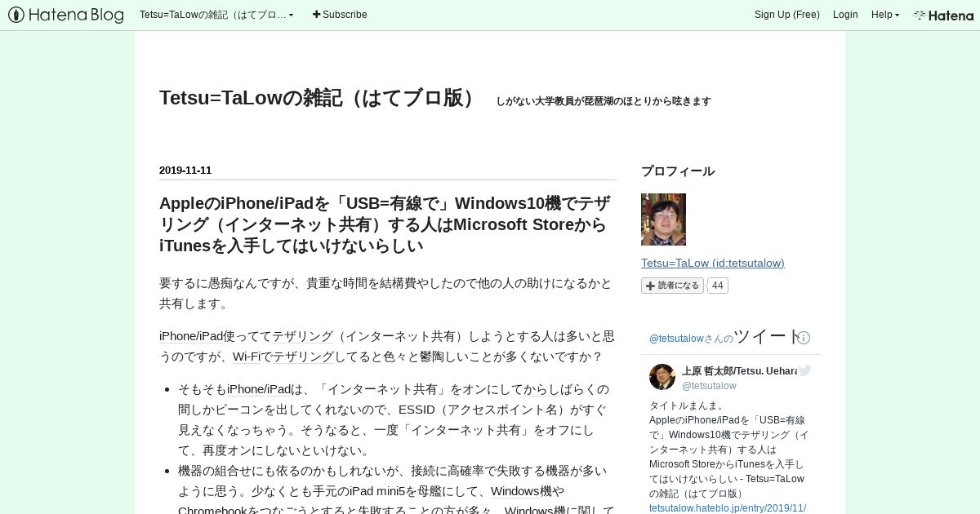The width and height of the screenshot is (980, 514).
Task: Open the 2019-11-11 date archive link
Action: [x=185, y=171]
